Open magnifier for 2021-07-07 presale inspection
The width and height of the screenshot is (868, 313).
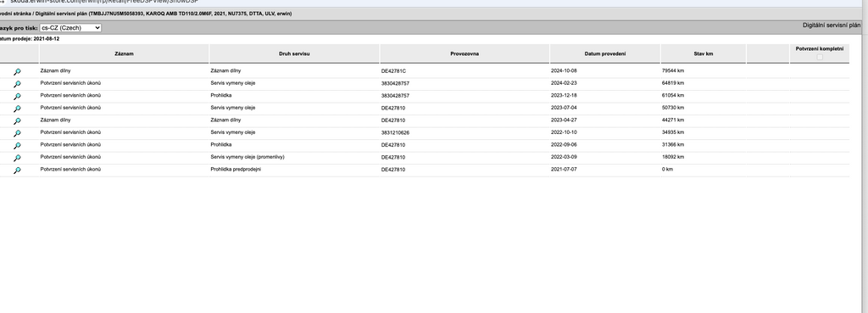[17, 170]
